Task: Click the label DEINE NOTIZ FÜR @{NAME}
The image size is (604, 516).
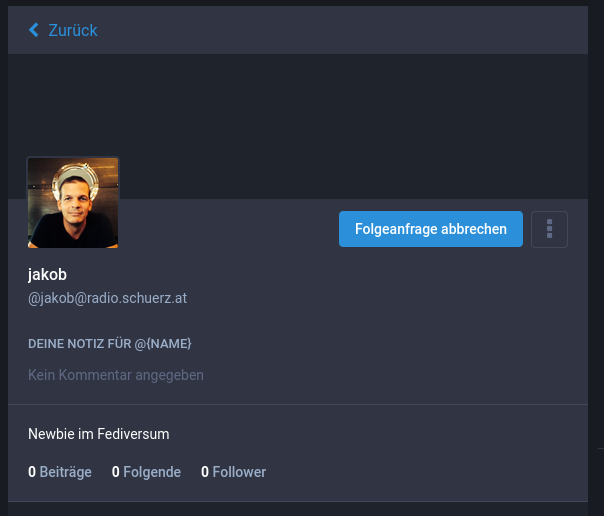Action: click(110, 343)
